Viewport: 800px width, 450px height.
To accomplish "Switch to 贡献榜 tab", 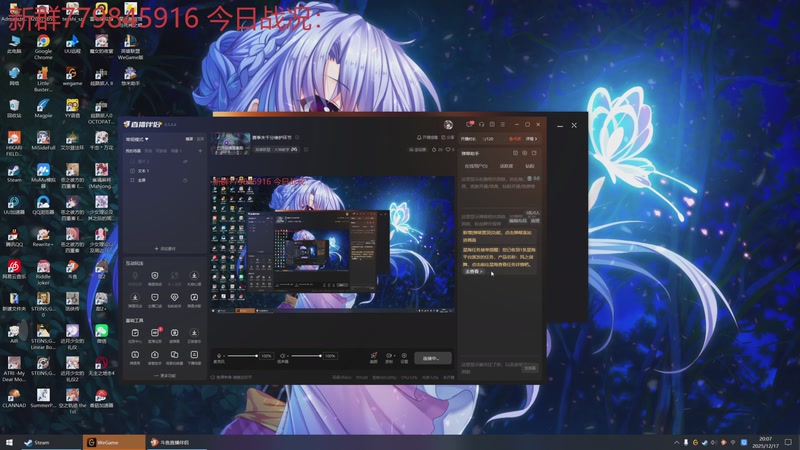I will (506, 166).
